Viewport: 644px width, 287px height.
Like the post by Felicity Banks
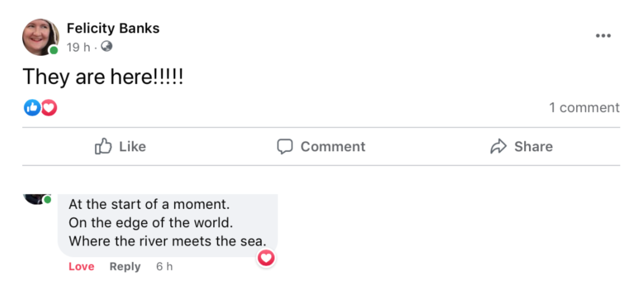tap(120, 146)
